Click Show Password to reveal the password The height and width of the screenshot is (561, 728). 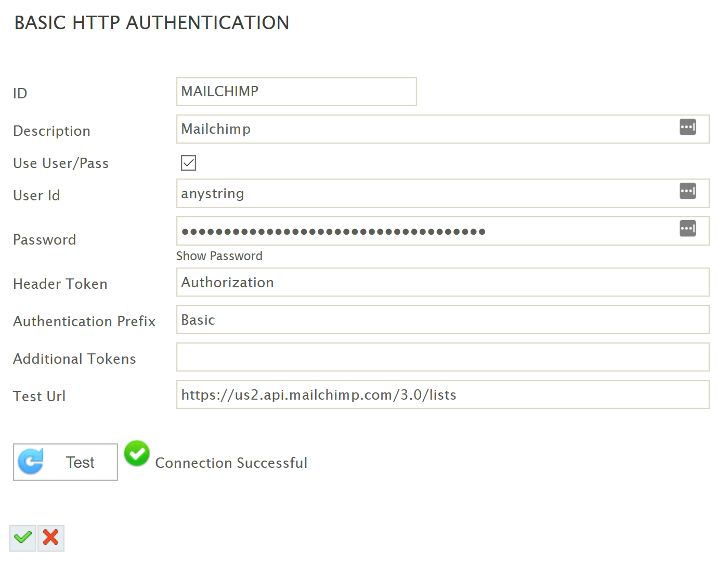click(x=219, y=256)
